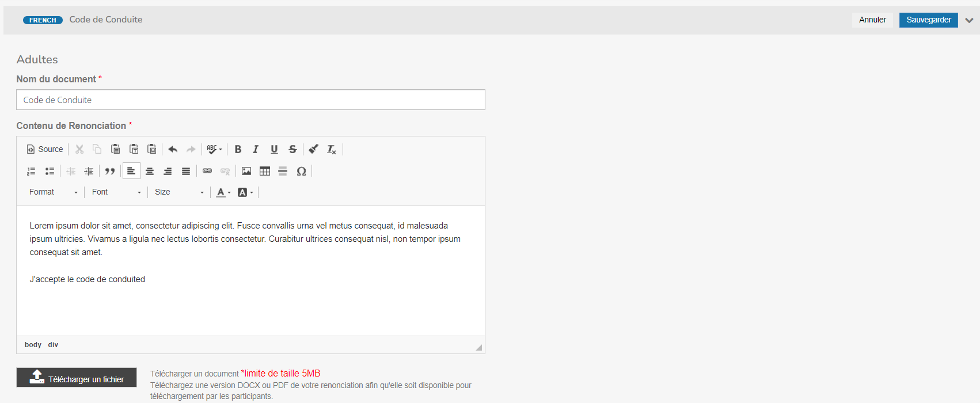Apply strikethrough formatting
The image size is (980, 403).
tap(293, 149)
